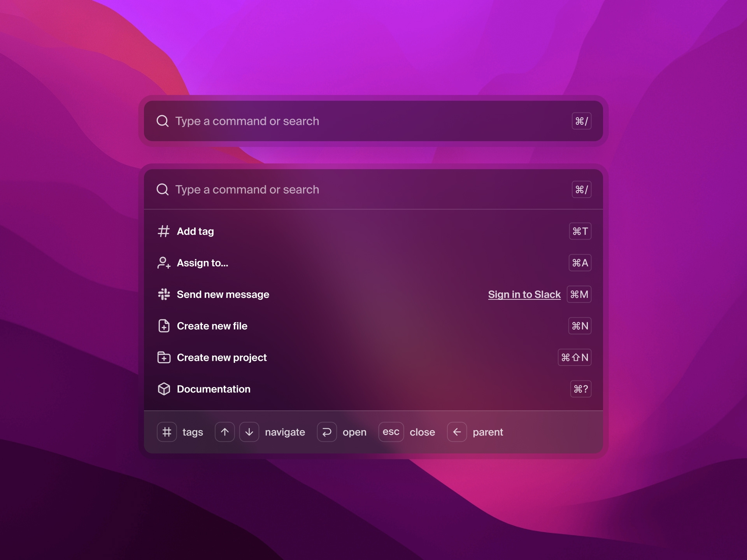This screenshot has width=747, height=560.
Task: Select the Add tag hash icon
Action: point(164,231)
